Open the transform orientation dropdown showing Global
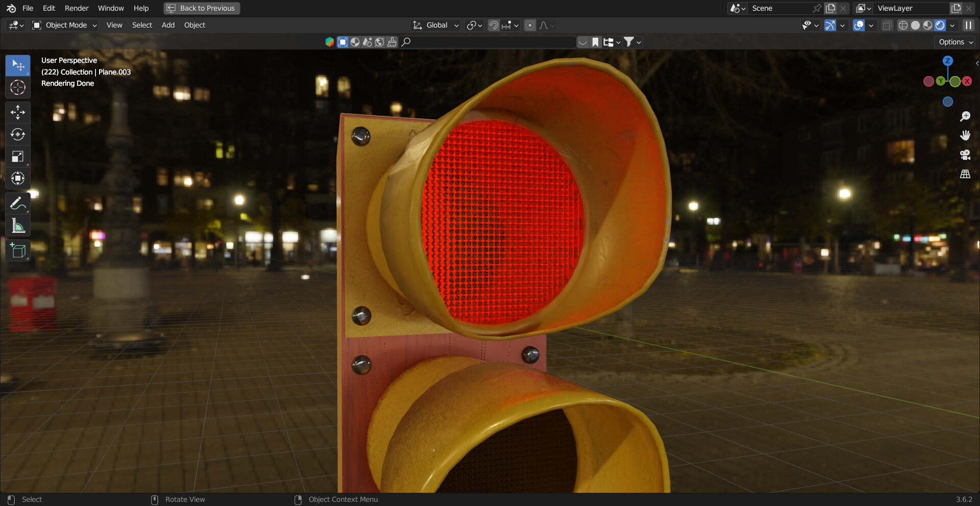The width and height of the screenshot is (980, 506). [x=435, y=25]
